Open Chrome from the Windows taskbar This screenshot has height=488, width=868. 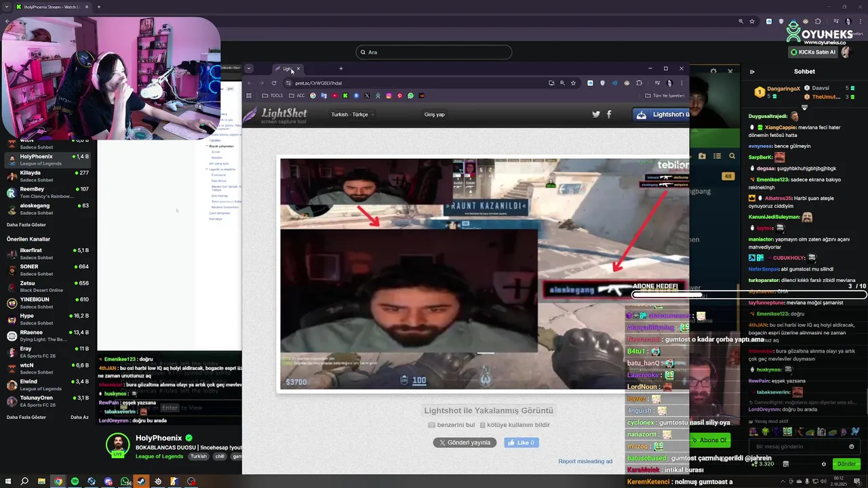[x=58, y=481]
